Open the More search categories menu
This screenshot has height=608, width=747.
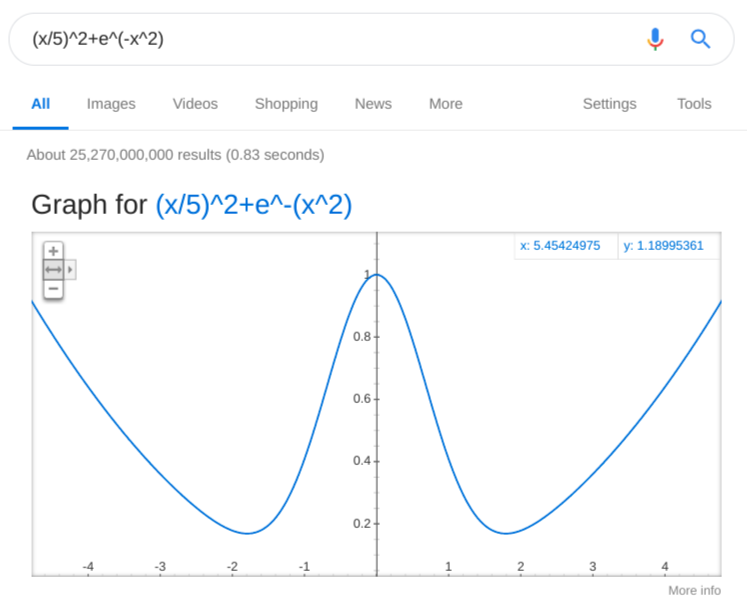pyautogui.click(x=445, y=104)
